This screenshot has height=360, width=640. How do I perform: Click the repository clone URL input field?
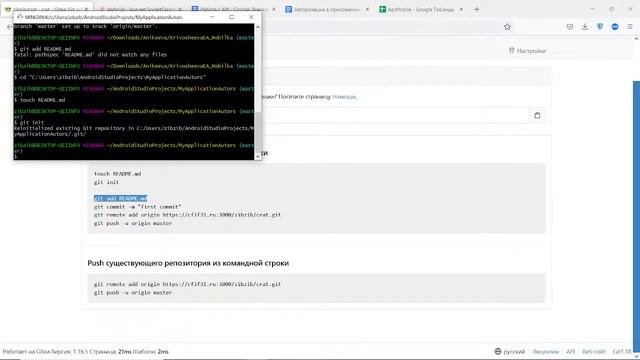tap(394, 116)
